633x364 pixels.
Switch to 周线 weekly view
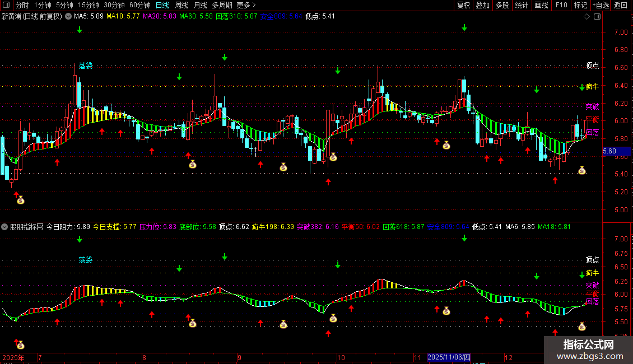[181, 5]
